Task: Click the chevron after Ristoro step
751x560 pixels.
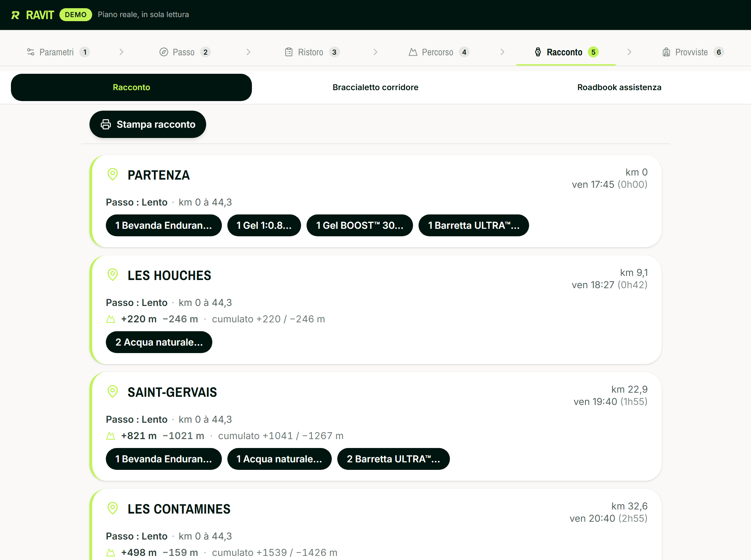Action: coord(375,52)
